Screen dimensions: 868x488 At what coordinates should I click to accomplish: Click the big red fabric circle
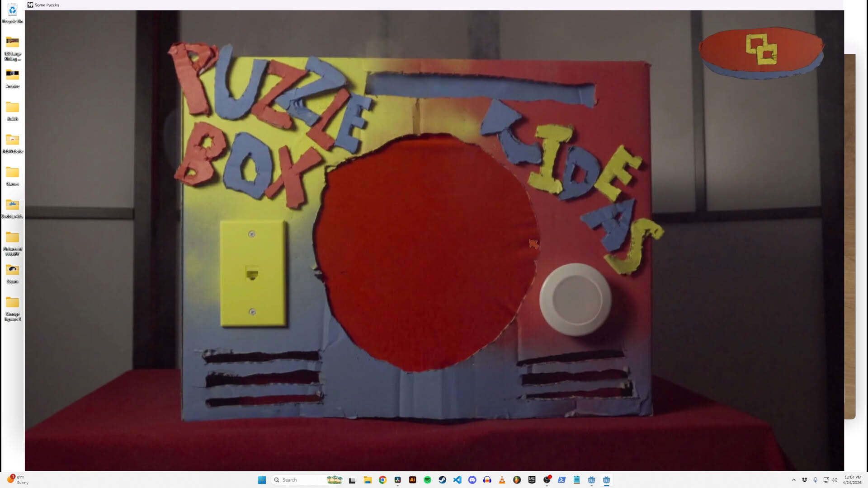click(x=425, y=253)
